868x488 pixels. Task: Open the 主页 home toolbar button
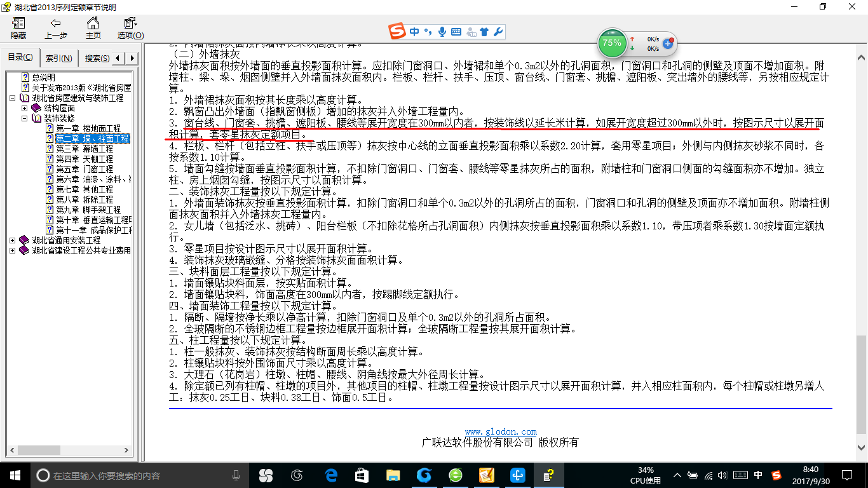pos(93,29)
